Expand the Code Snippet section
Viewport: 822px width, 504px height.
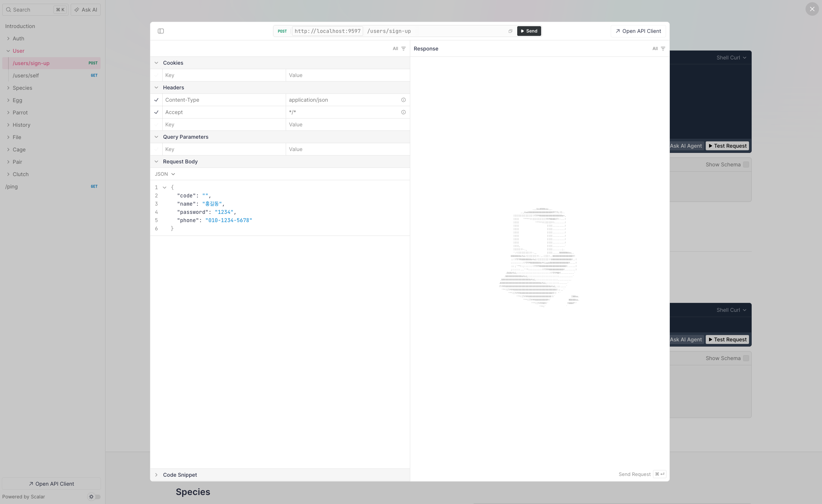[180, 475]
